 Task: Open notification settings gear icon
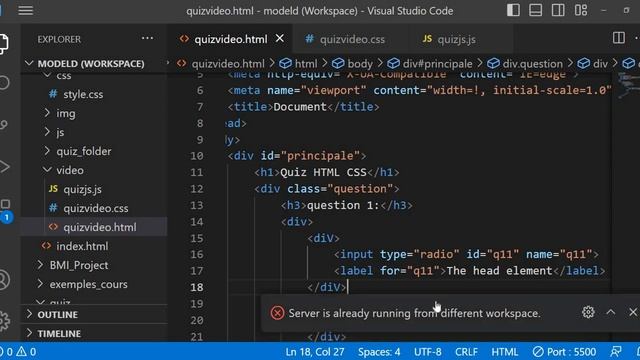588,312
